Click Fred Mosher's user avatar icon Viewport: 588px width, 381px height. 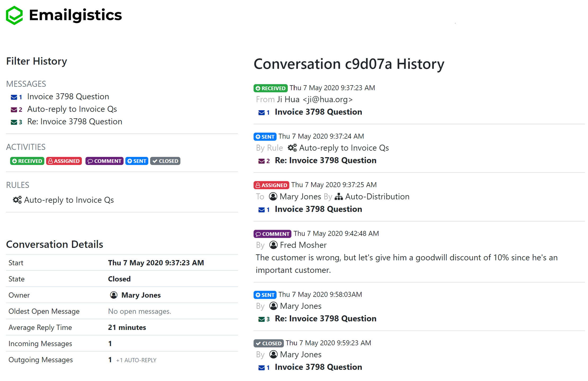click(x=273, y=245)
